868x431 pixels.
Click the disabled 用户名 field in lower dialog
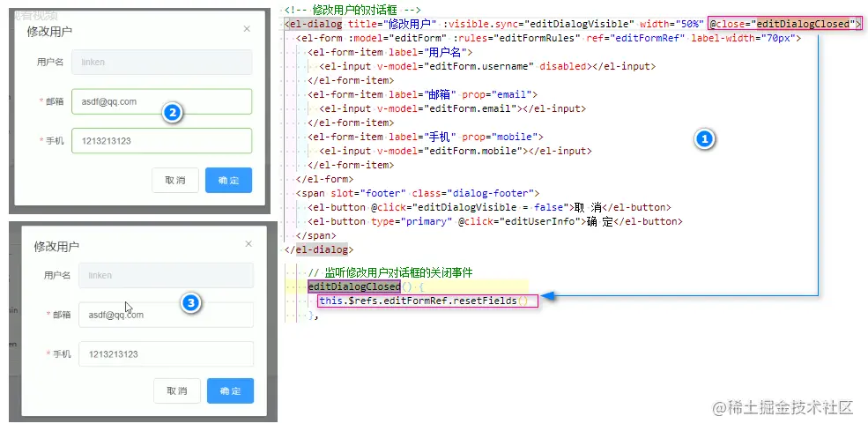pos(166,275)
